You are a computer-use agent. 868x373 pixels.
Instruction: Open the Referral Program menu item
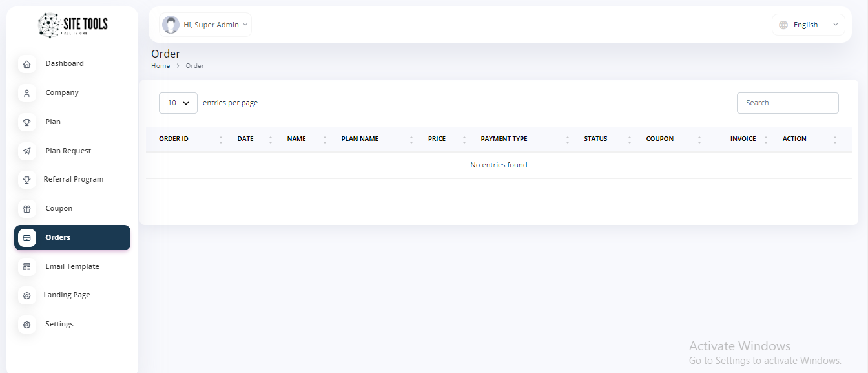click(73, 180)
